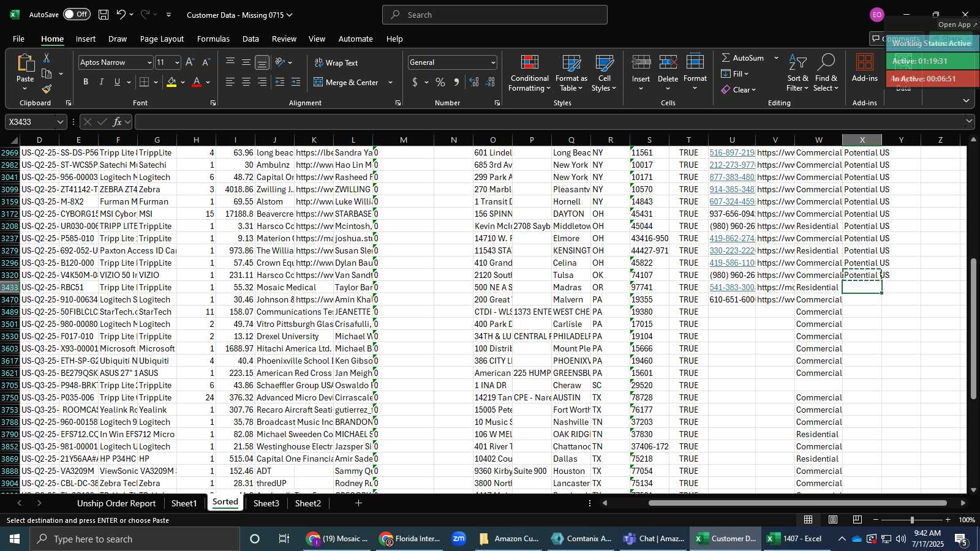Image resolution: width=980 pixels, height=551 pixels.
Task: Switch to Unship Order Report sheet
Action: point(116,503)
